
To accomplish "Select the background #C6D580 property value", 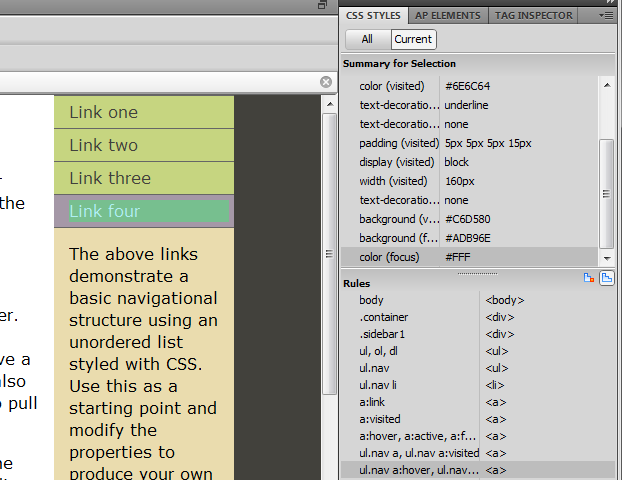I will (467, 219).
